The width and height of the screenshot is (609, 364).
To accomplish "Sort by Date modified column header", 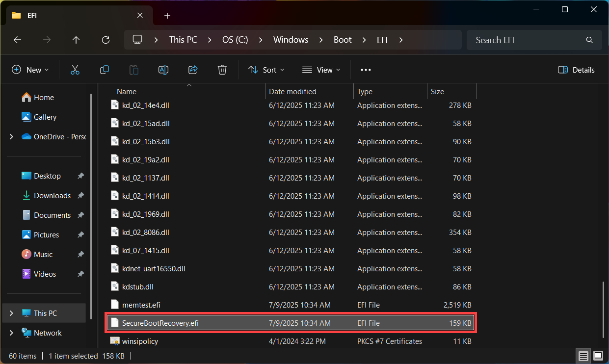I will click(309, 92).
